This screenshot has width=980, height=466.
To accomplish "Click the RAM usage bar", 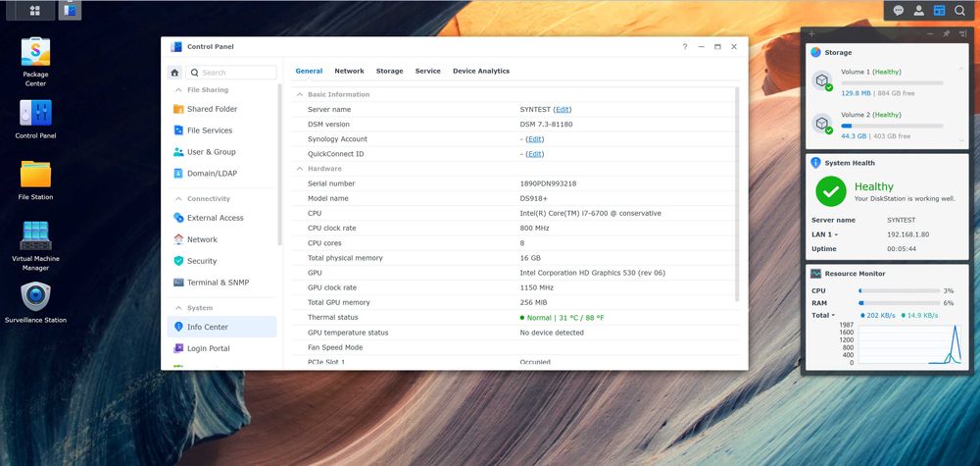I will 900,303.
